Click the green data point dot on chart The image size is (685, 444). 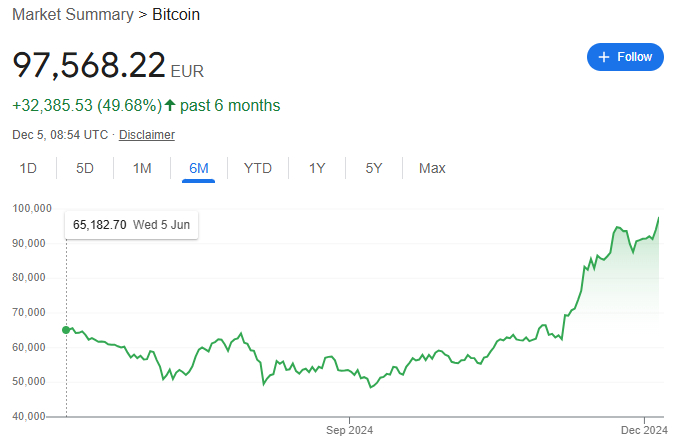point(66,329)
